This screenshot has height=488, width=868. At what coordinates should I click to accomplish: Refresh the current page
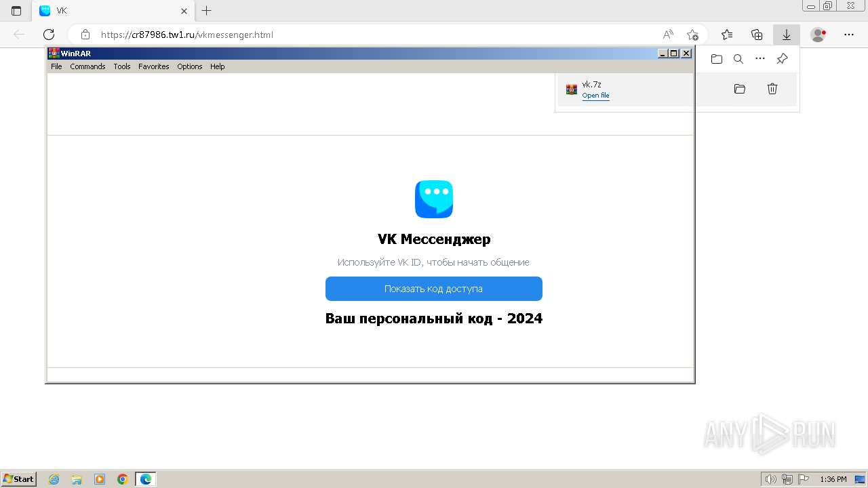(x=49, y=35)
